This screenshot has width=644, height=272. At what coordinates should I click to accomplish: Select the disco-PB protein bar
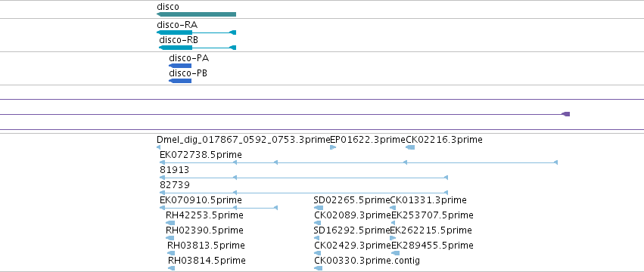coord(180,81)
